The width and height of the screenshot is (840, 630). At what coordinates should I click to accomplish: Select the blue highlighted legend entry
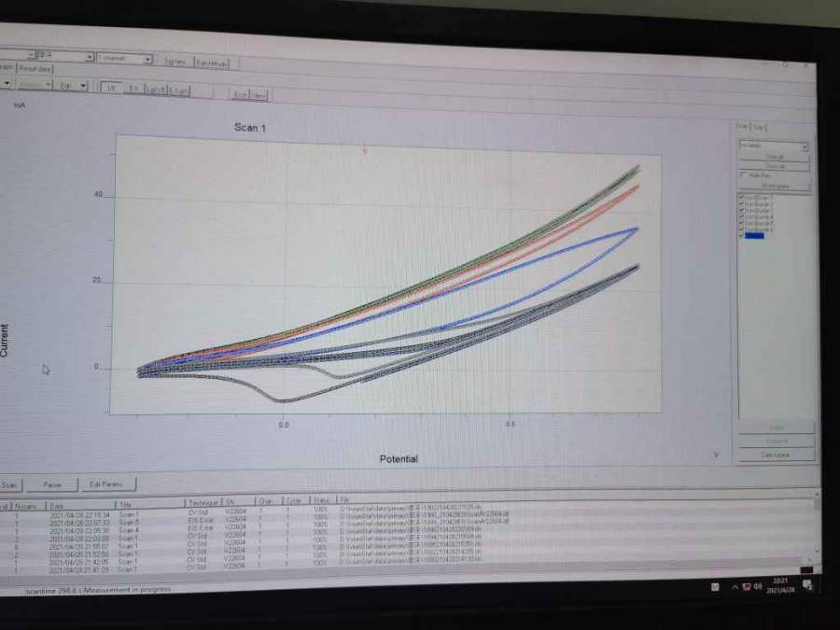pyautogui.click(x=754, y=236)
